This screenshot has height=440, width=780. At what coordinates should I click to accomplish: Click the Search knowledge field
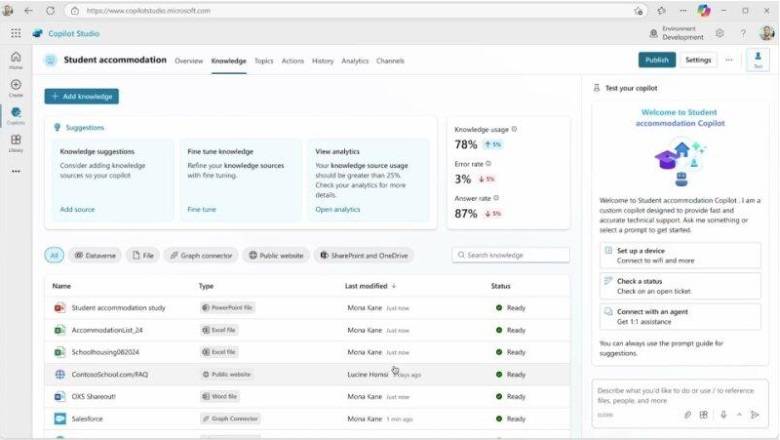click(x=511, y=255)
